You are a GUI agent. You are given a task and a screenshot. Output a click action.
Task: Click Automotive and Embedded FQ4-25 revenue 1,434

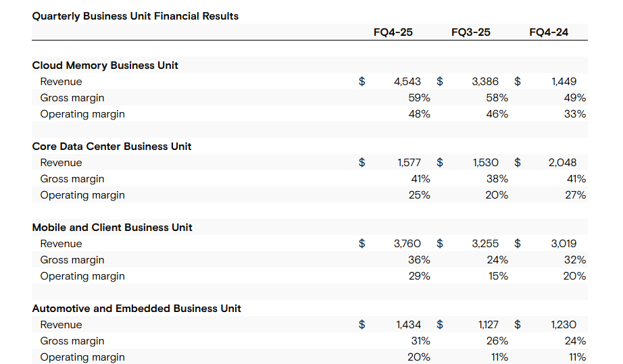coord(408,325)
